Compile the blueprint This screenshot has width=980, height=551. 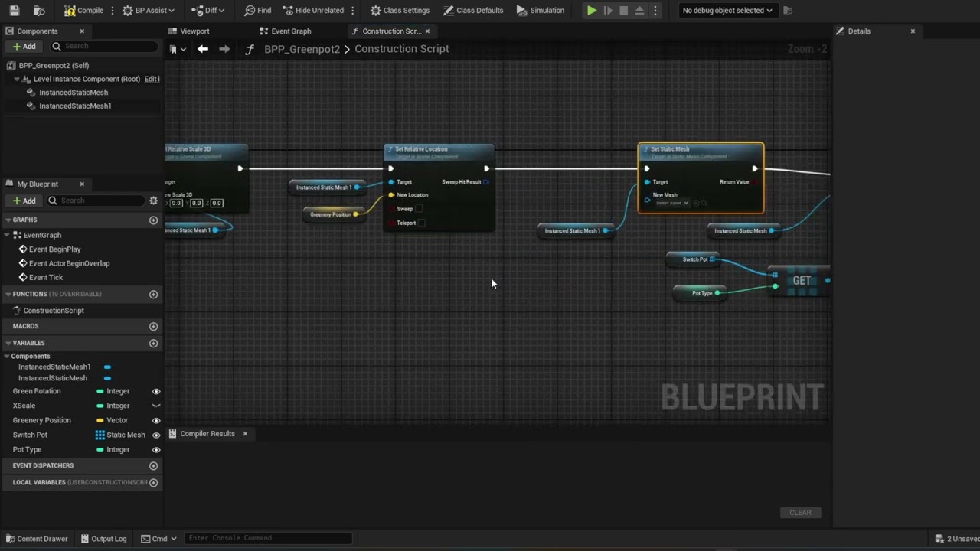point(83,11)
